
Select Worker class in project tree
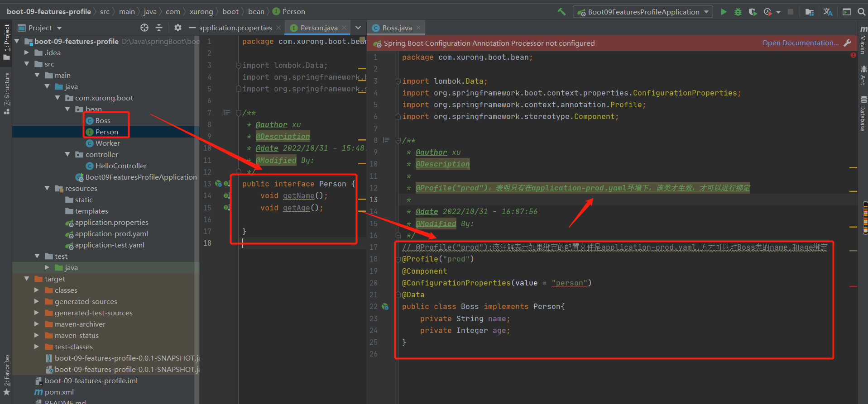[107, 143]
